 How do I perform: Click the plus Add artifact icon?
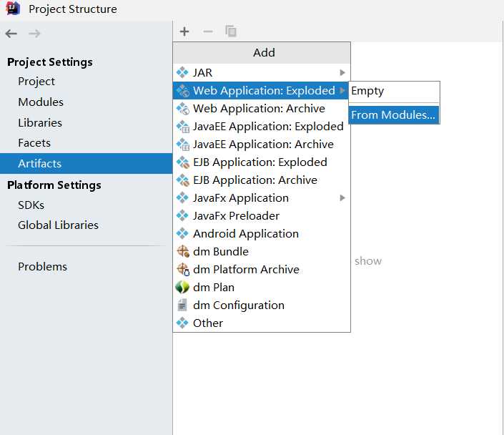(x=184, y=31)
